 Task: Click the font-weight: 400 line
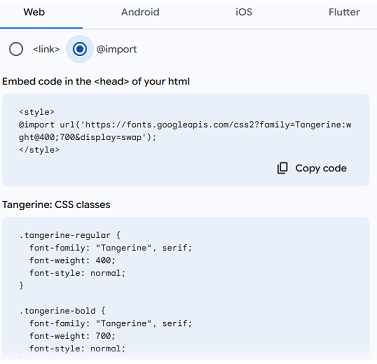click(x=72, y=260)
